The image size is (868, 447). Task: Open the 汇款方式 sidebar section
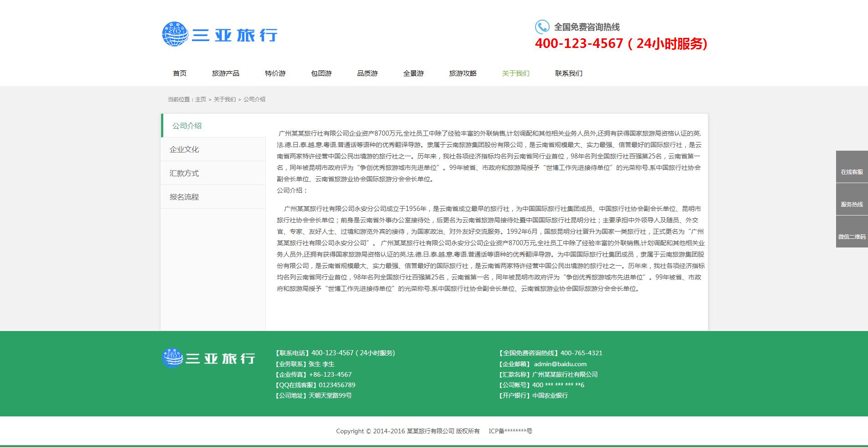coord(184,173)
